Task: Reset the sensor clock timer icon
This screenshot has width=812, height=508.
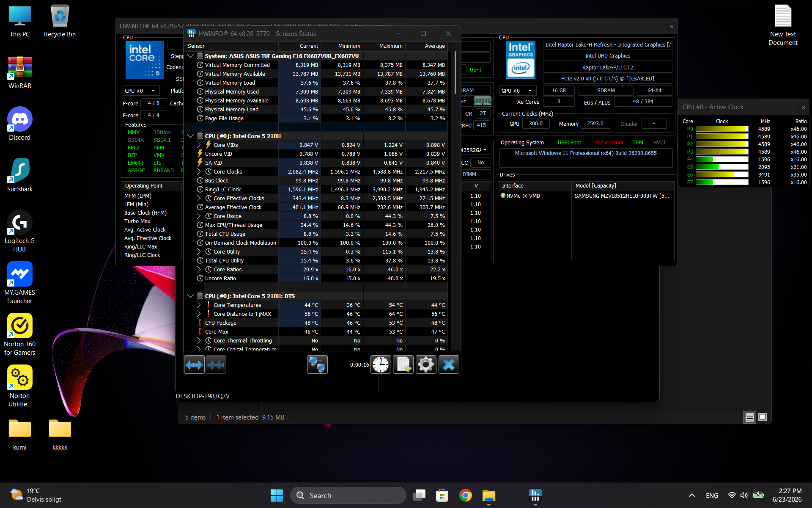Action: (x=381, y=364)
